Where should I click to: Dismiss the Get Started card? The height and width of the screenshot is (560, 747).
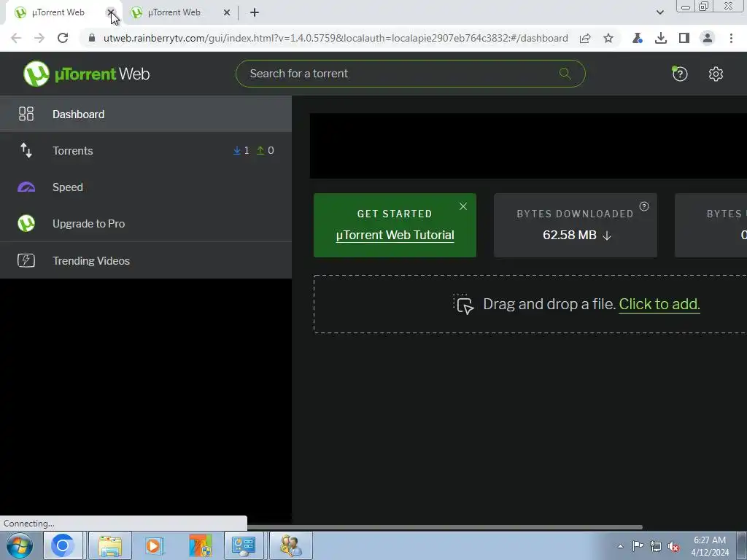coord(463,206)
